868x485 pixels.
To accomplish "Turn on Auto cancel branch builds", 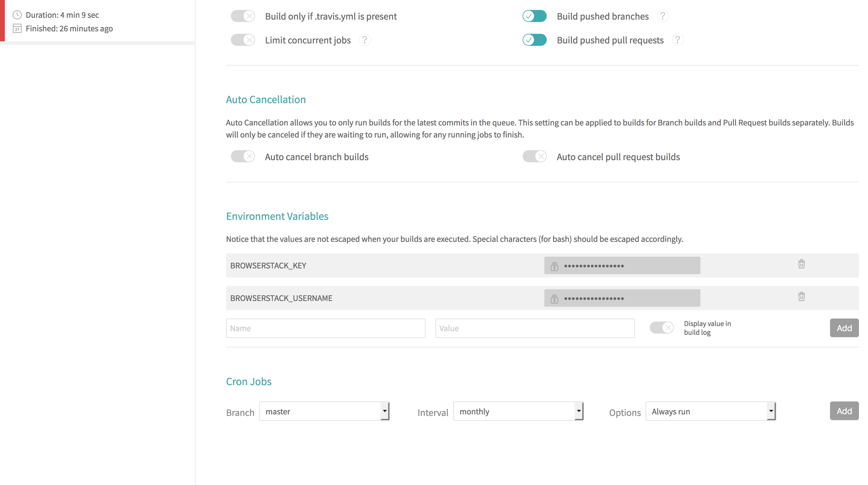I will [x=243, y=157].
